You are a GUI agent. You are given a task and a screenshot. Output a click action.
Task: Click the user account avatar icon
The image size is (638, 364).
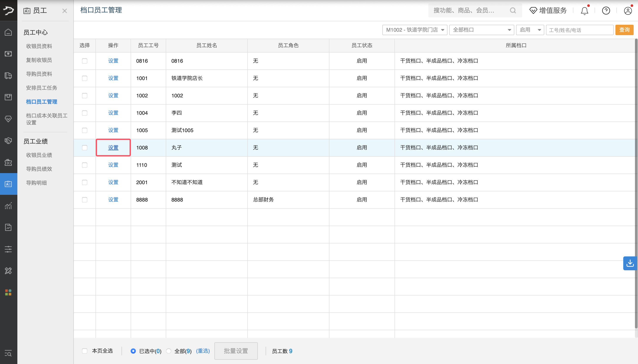(628, 11)
